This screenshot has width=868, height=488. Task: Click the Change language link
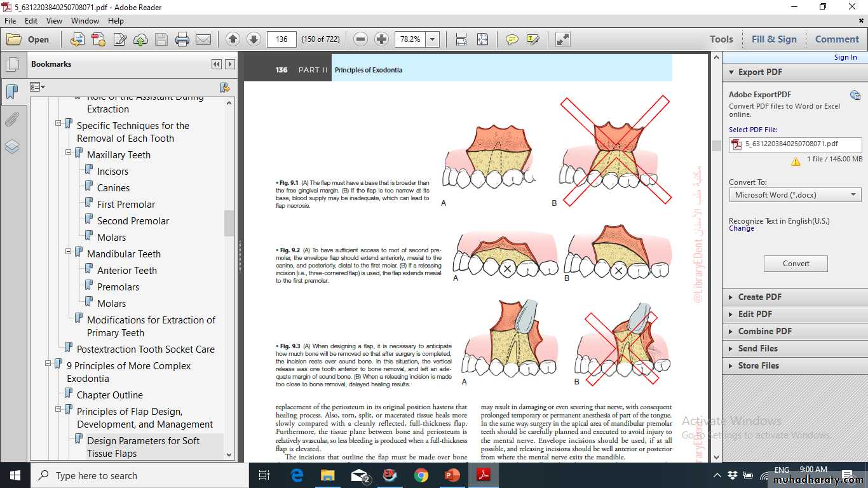tap(742, 229)
